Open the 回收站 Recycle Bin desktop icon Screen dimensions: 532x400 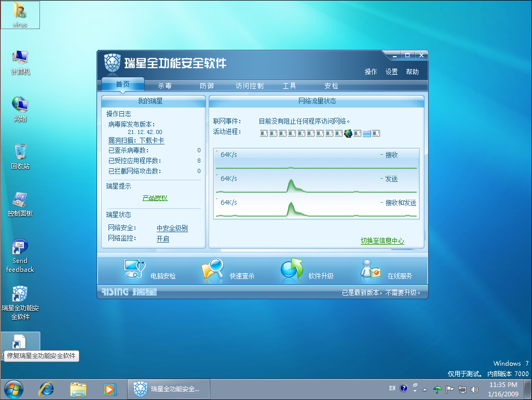click(x=20, y=155)
